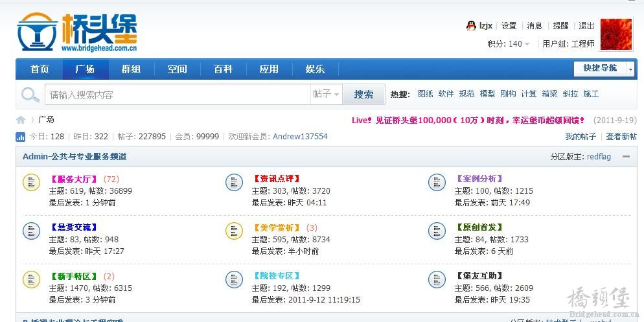Open the 群组 nav tab
This screenshot has width=644, height=322.
[132, 69]
